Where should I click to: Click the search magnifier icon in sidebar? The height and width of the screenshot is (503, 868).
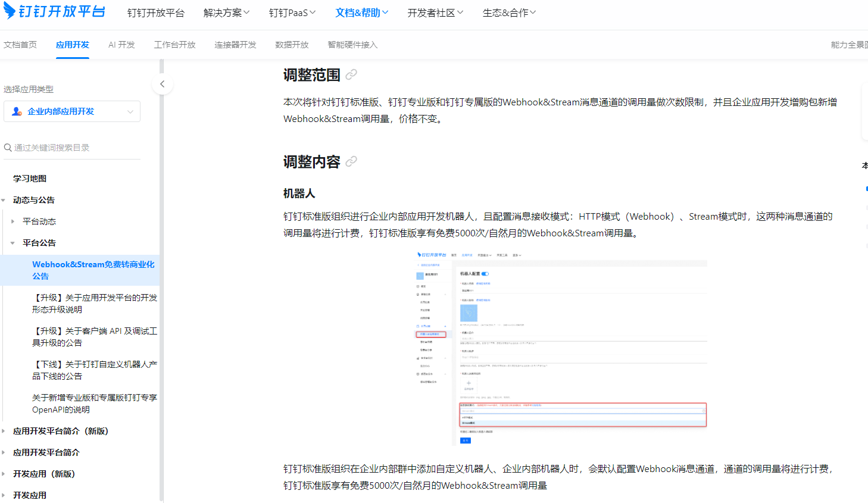(8, 148)
